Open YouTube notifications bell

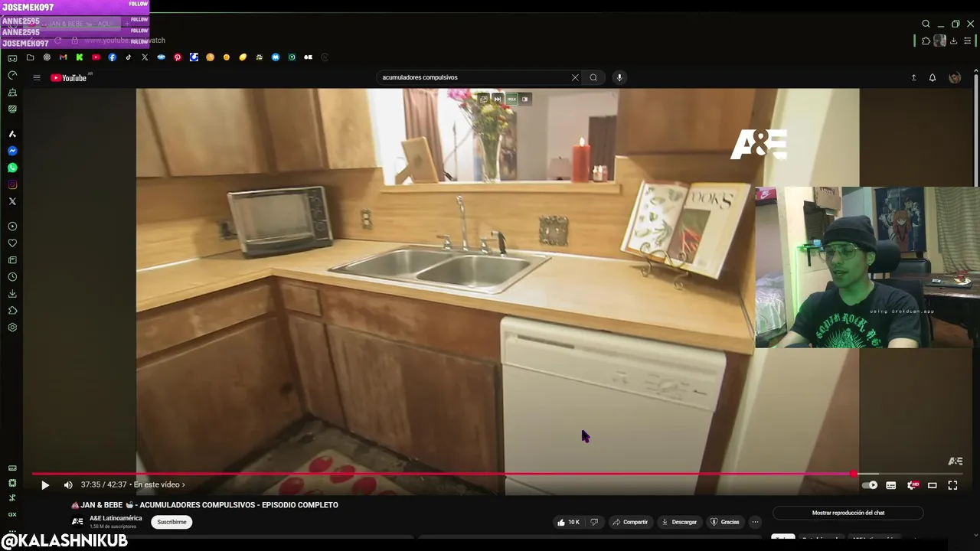(x=933, y=77)
